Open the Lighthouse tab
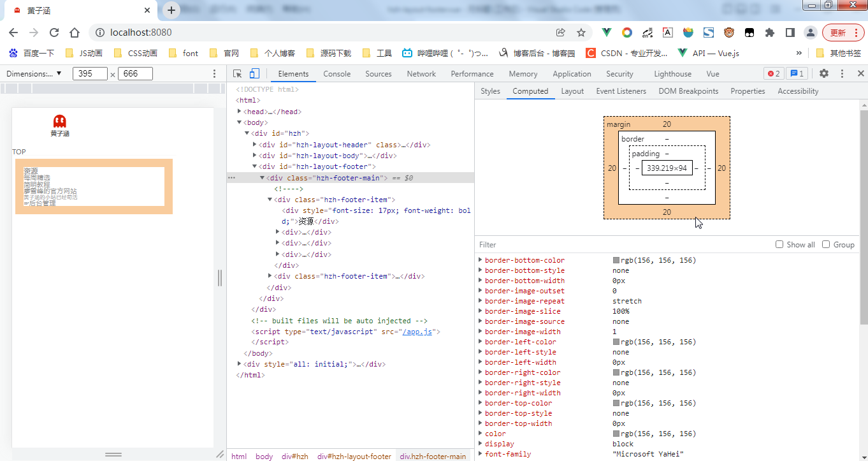The height and width of the screenshot is (461, 868). tap(672, 74)
